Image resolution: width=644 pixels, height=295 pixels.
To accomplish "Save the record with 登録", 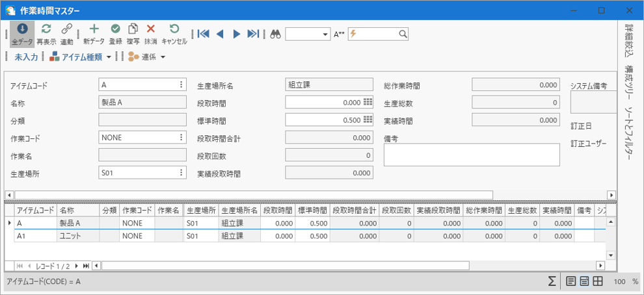I will point(115,34).
